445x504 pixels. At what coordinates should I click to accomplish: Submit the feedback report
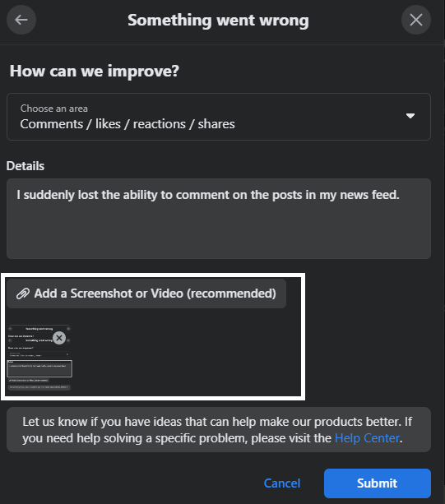pos(378,483)
